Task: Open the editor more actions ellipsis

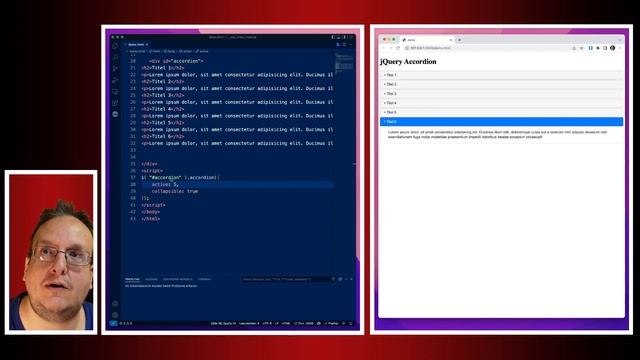Action: tap(350, 44)
